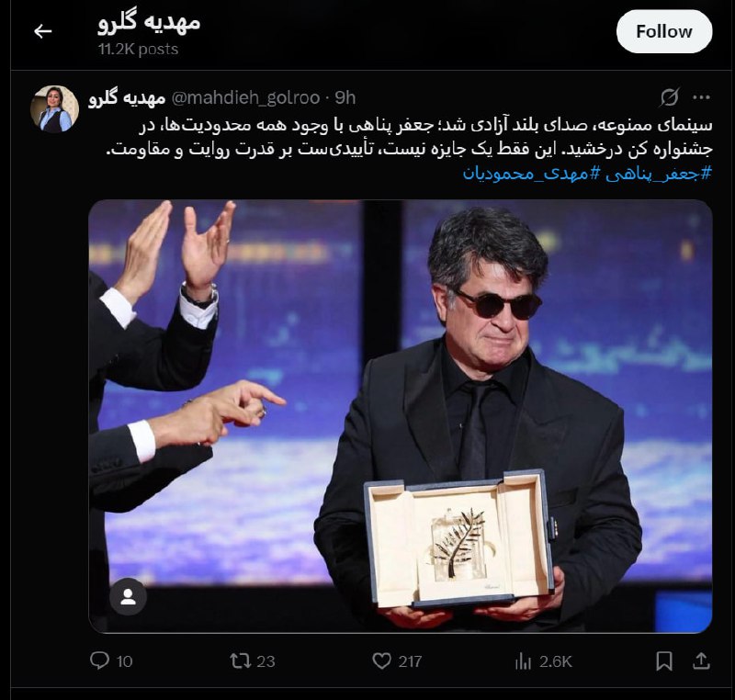Click the مهدیه گلرو header title
735x700 pixels.
click(149, 22)
